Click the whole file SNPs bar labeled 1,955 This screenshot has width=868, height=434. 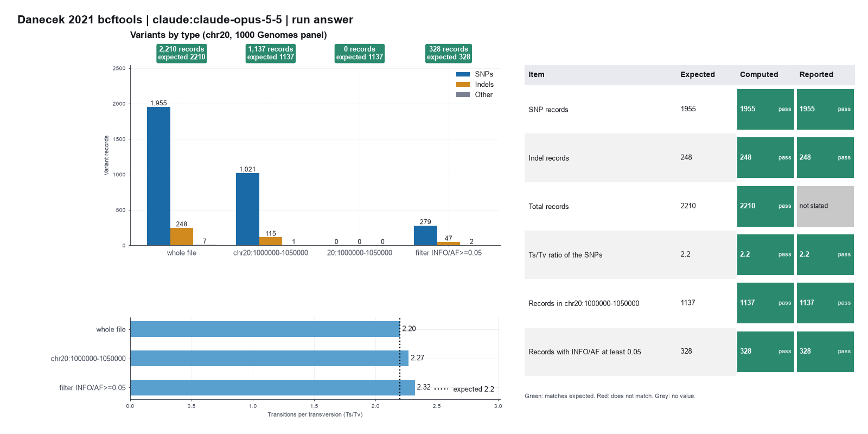(158, 176)
